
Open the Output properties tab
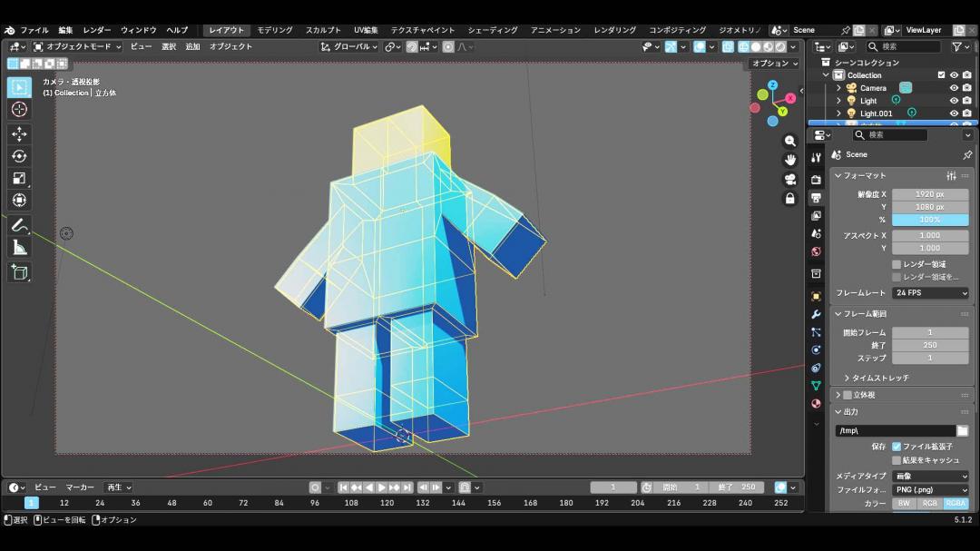pyautogui.click(x=816, y=198)
